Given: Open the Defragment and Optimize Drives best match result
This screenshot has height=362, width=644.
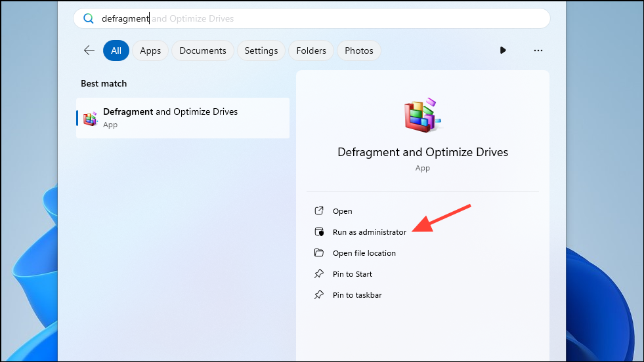Looking at the screenshot, I should tap(182, 118).
